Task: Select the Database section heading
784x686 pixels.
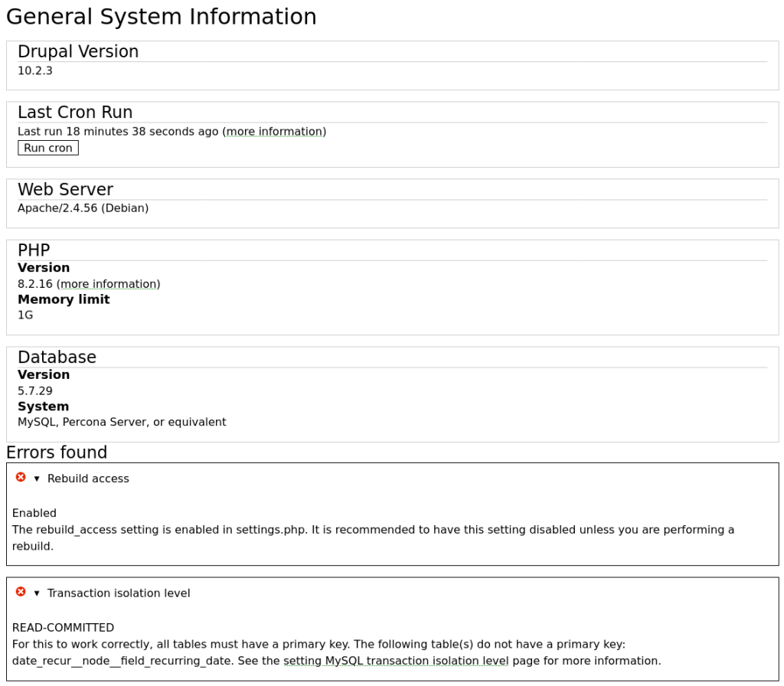Action: pos(57,357)
